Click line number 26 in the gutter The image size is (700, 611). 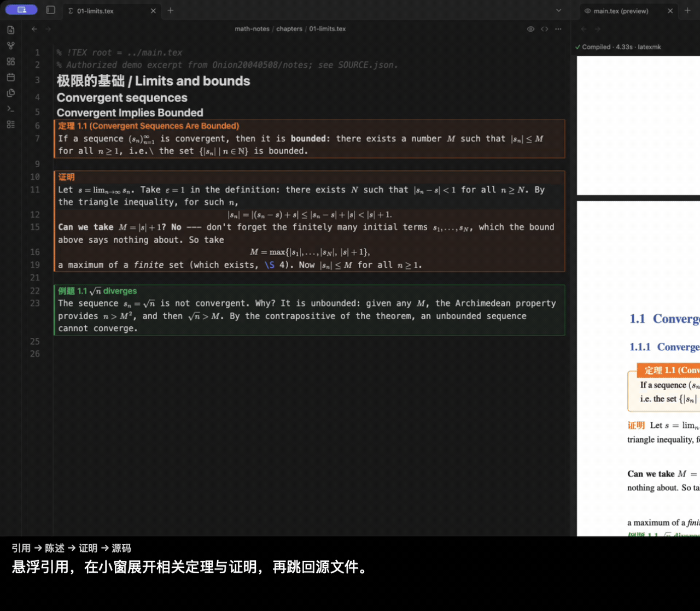(35, 354)
